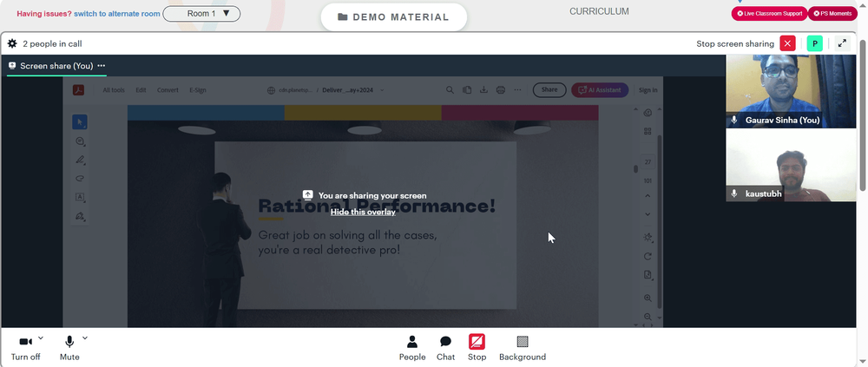The width and height of the screenshot is (868, 367).
Task: Download the PDF document
Action: click(483, 90)
